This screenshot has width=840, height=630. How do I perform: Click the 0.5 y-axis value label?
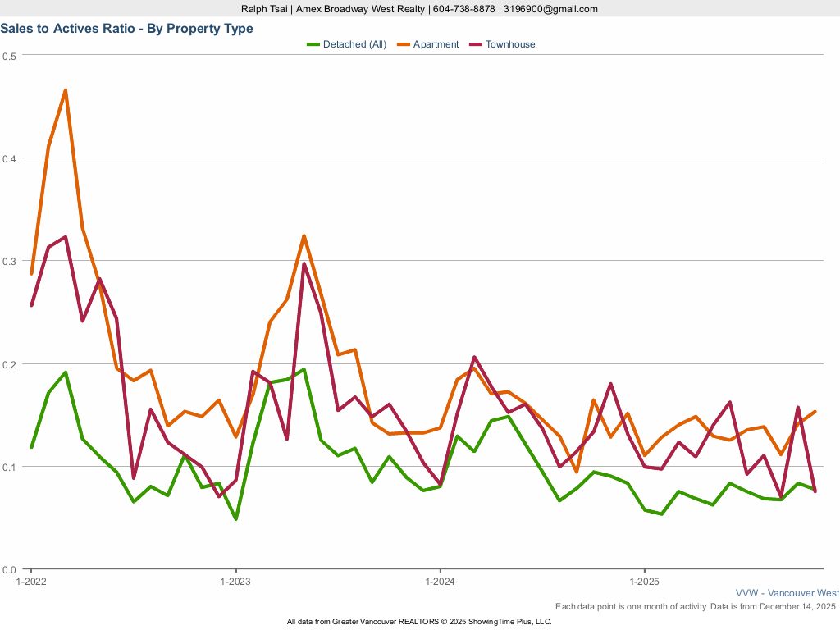9,56
